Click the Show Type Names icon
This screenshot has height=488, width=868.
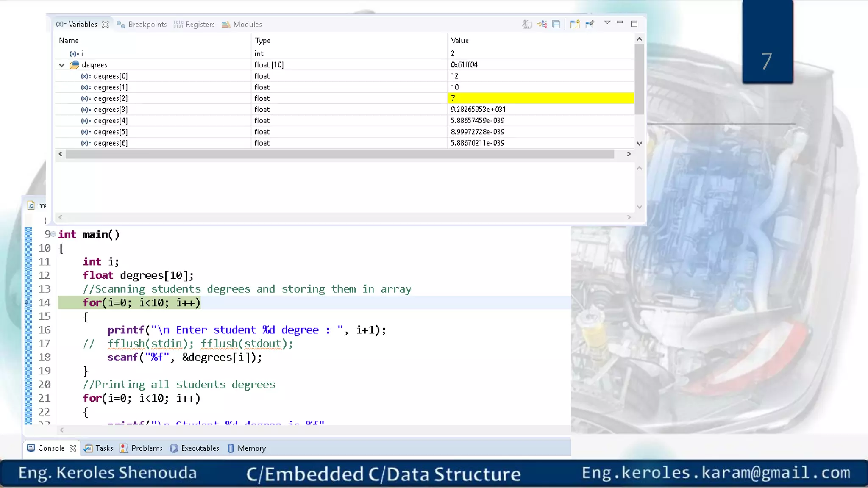pyautogui.click(x=527, y=24)
